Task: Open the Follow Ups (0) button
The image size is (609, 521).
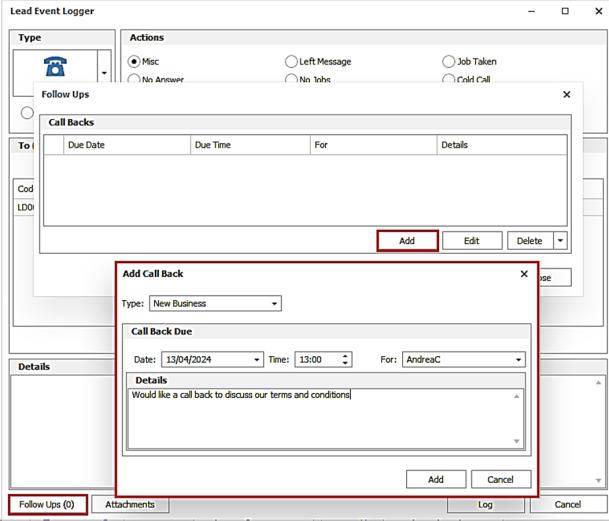Action: 47,505
